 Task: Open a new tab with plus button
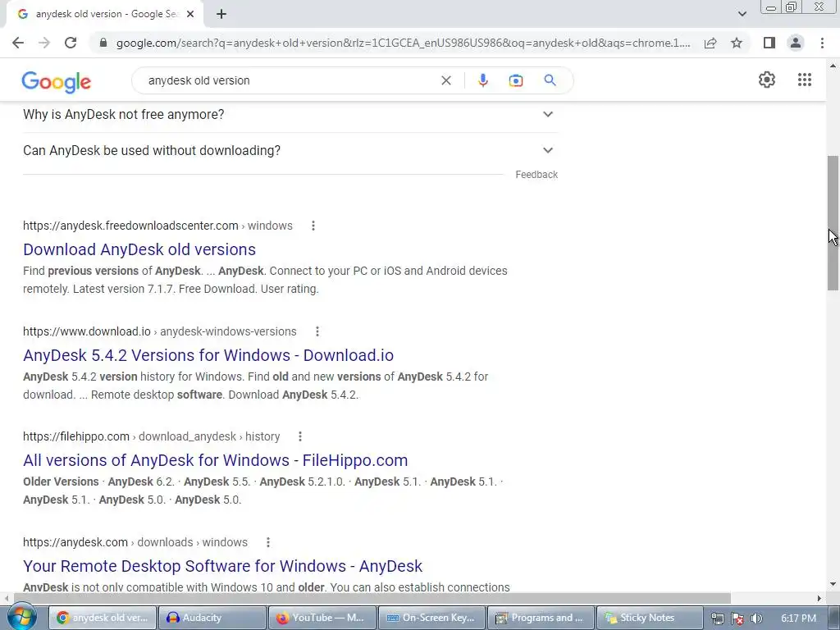[221, 14]
